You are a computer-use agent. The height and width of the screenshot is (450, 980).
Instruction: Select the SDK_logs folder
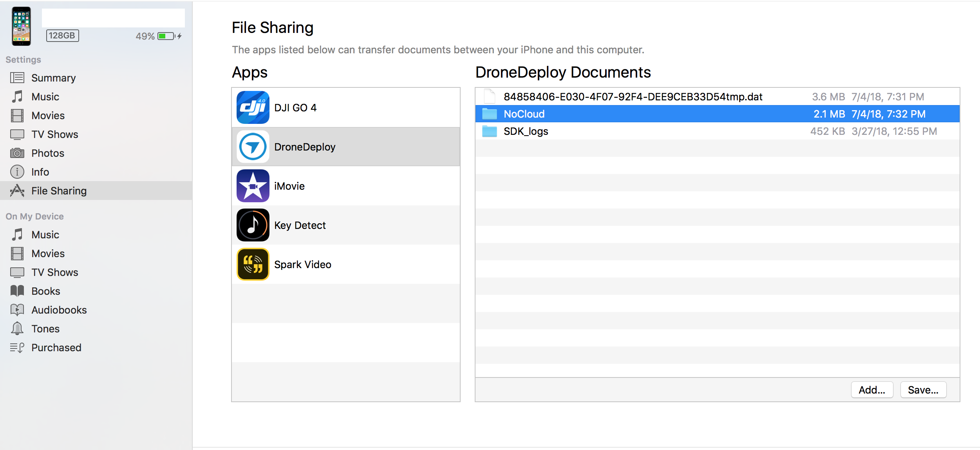pyautogui.click(x=525, y=131)
